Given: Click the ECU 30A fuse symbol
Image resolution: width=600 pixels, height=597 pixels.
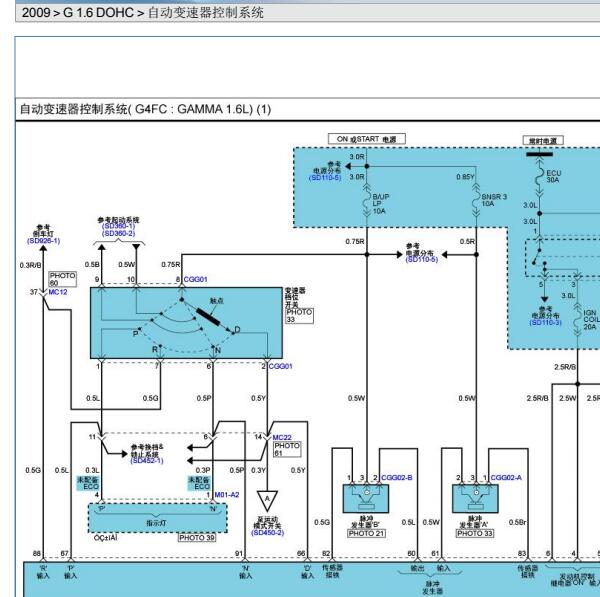Looking at the screenshot, I should [x=540, y=177].
